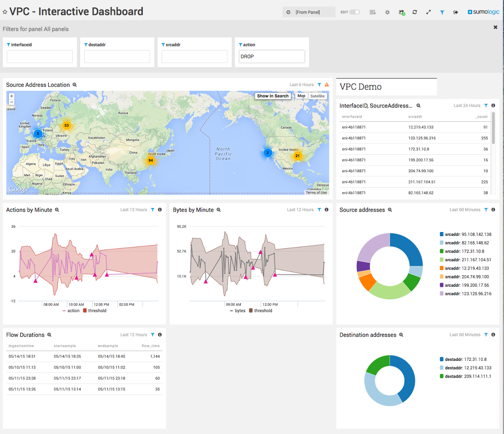Select table cell 123.125.96.216
This screenshot has height=434, width=504.
point(422,138)
